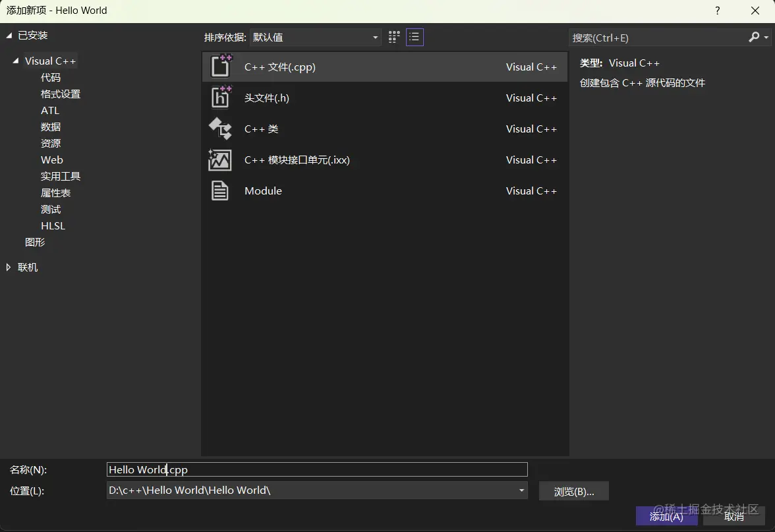Open the 排序依据 默认值 dropdown
Viewport: 775px width, 532px height.
[315, 37]
